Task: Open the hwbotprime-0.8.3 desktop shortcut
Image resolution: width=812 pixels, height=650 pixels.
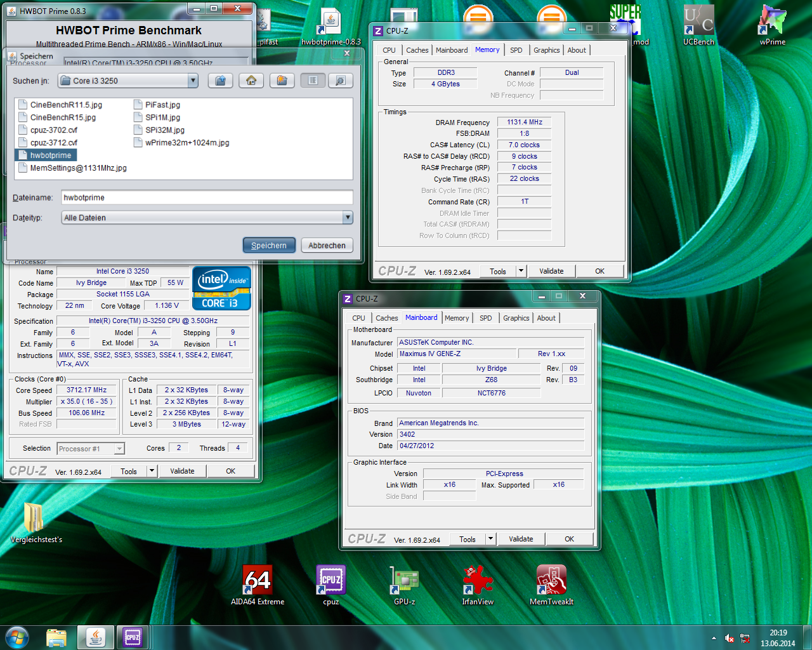Action: [331, 25]
